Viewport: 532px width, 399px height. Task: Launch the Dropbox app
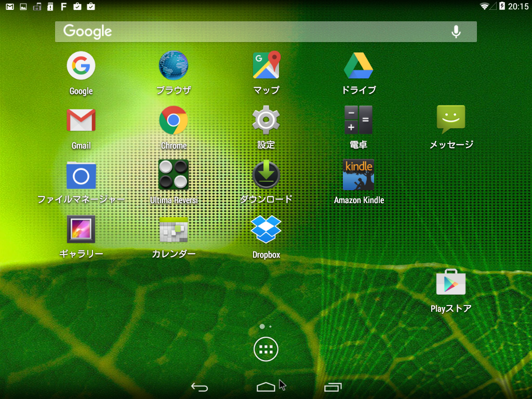266,229
